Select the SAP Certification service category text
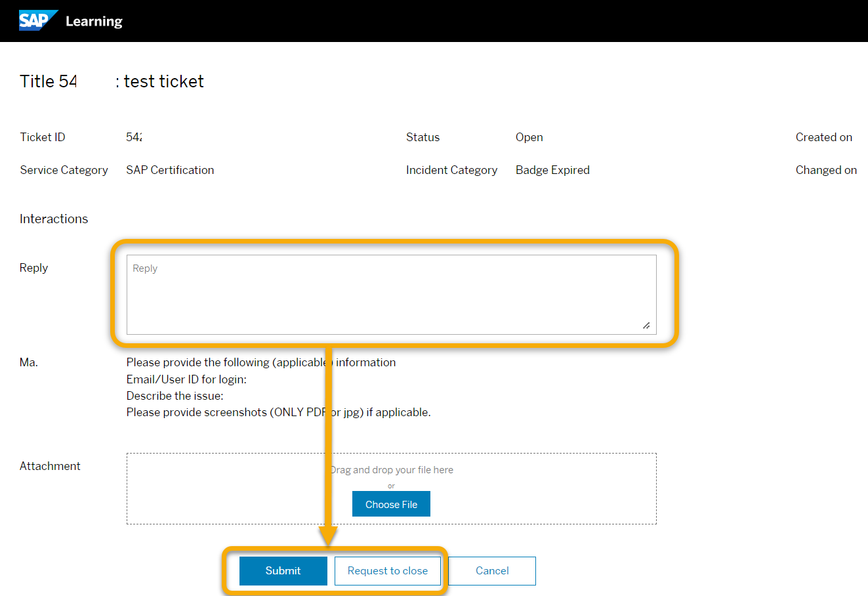This screenshot has width=868, height=596. tap(170, 170)
